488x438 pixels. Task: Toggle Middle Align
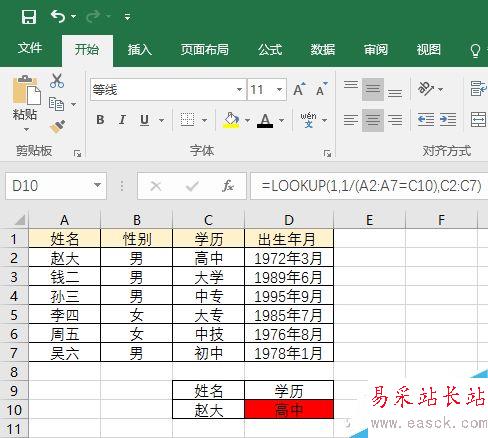[373, 89]
